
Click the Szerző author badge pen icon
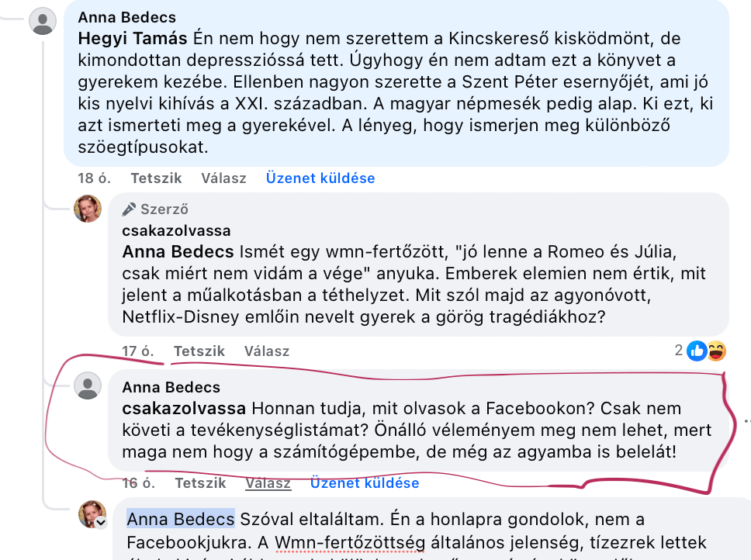coord(130,209)
